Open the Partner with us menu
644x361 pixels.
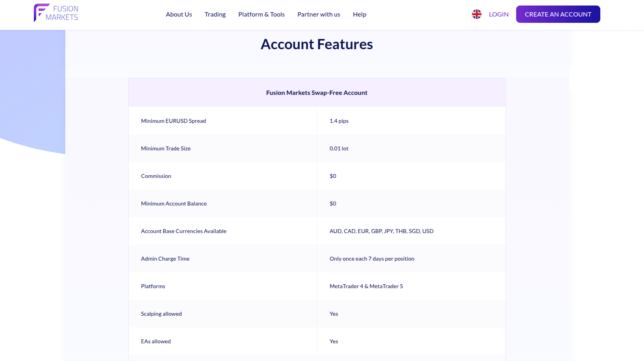pos(319,15)
